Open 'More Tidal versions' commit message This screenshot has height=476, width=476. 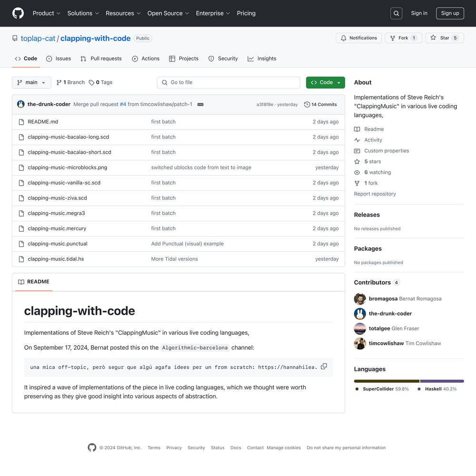175,259
